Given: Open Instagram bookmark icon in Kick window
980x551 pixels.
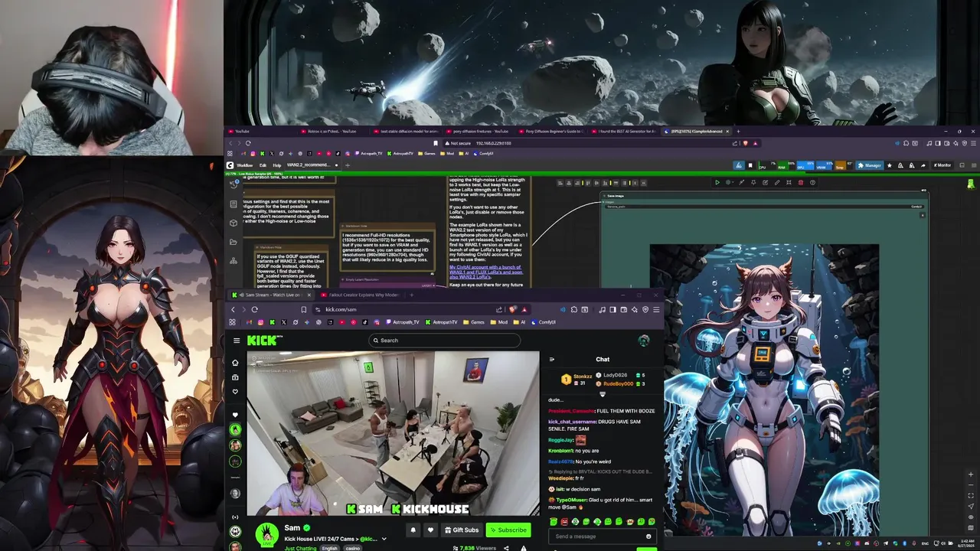Looking at the screenshot, I should (260, 322).
